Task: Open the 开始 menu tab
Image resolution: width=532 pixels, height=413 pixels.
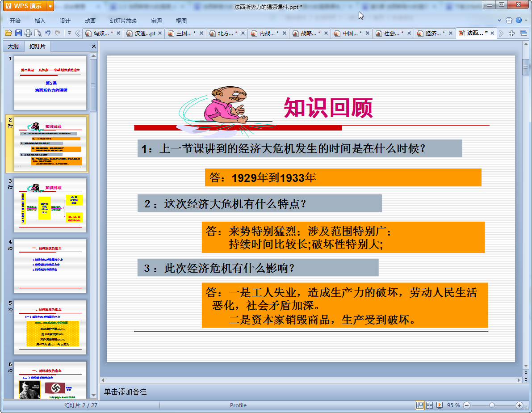Action: 15,21
